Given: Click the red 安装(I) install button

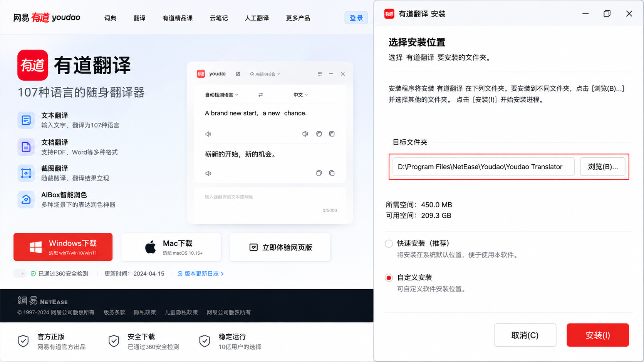Looking at the screenshot, I should [x=598, y=335].
